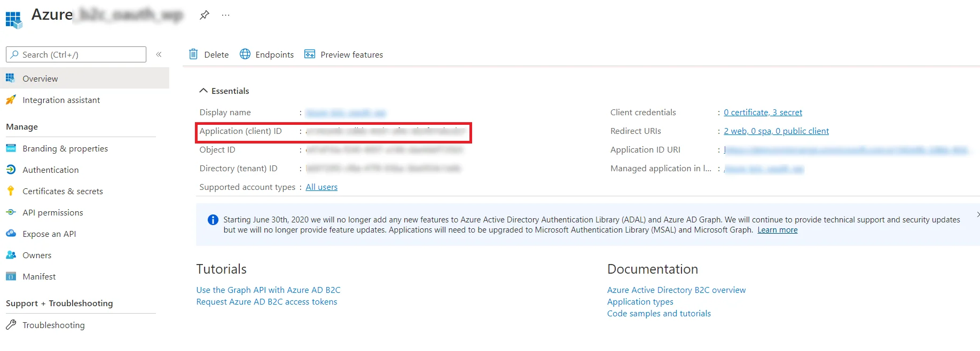
Task: Click the Documentation heading
Action: [x=653, y=269]
